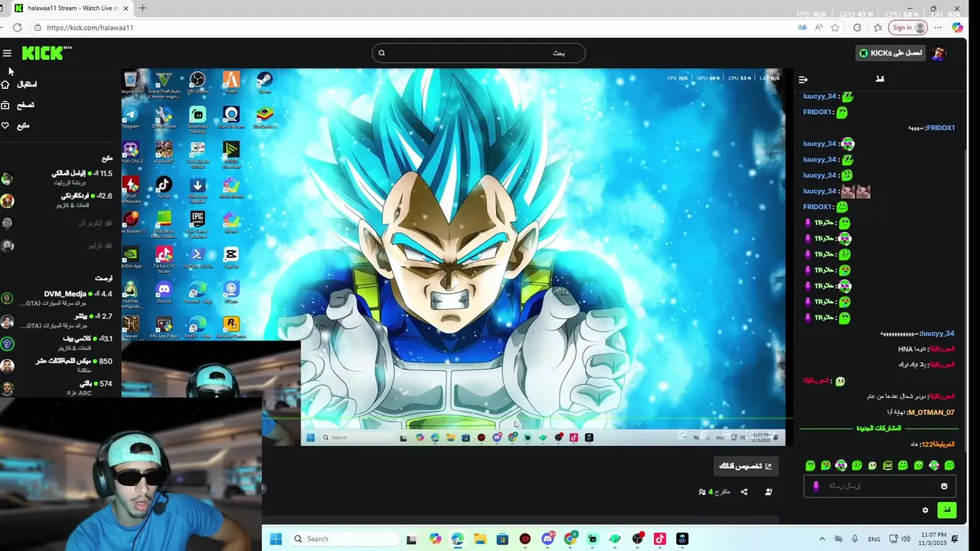The width and height of the screenshot is (980, 551).
Task: Click the browser Sign in button
Action: (910, 28)
